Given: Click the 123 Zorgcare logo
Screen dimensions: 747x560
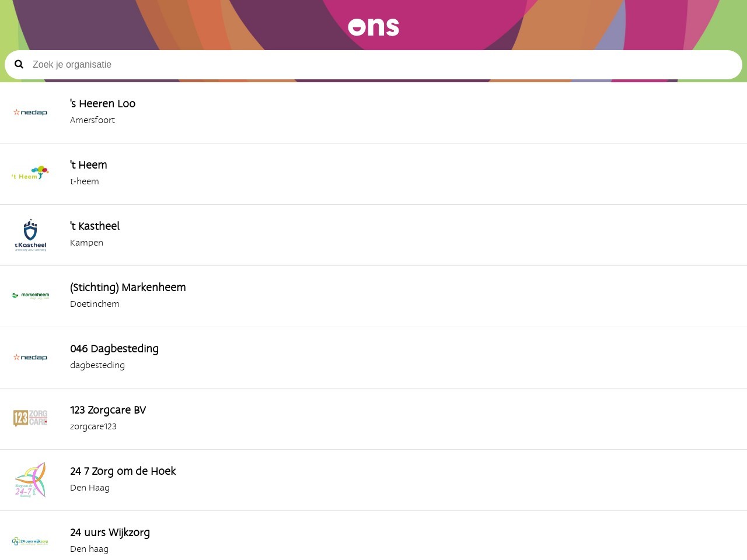Looking at the screenshot, I should point(30,418).
